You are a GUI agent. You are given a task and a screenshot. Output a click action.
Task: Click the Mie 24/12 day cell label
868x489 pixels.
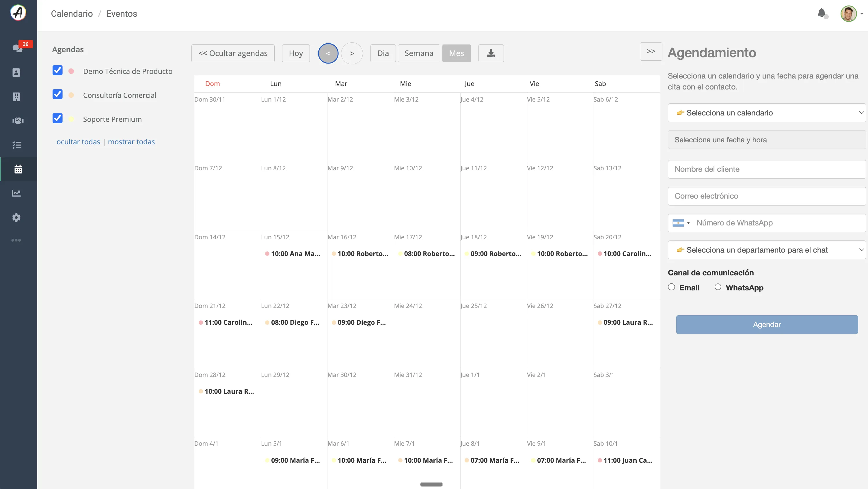coord(408,306)
